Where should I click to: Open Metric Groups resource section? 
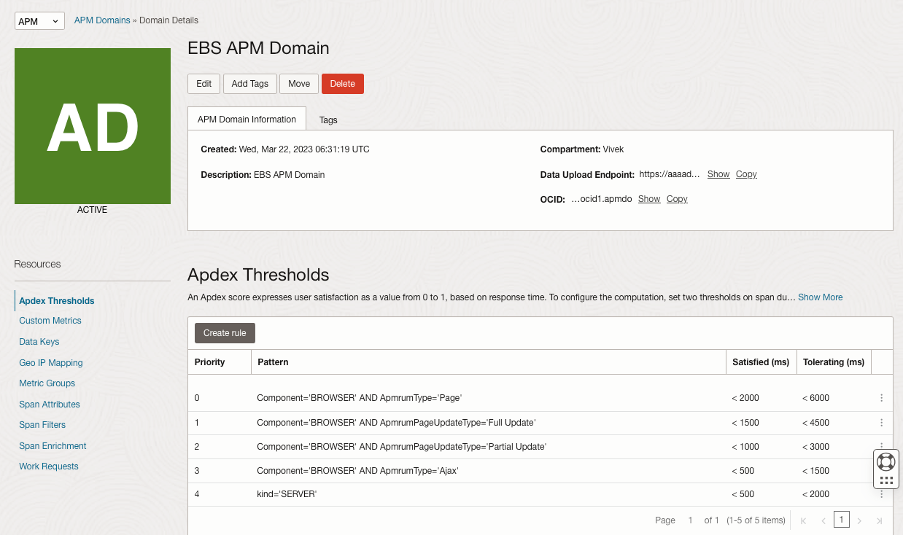47,383
